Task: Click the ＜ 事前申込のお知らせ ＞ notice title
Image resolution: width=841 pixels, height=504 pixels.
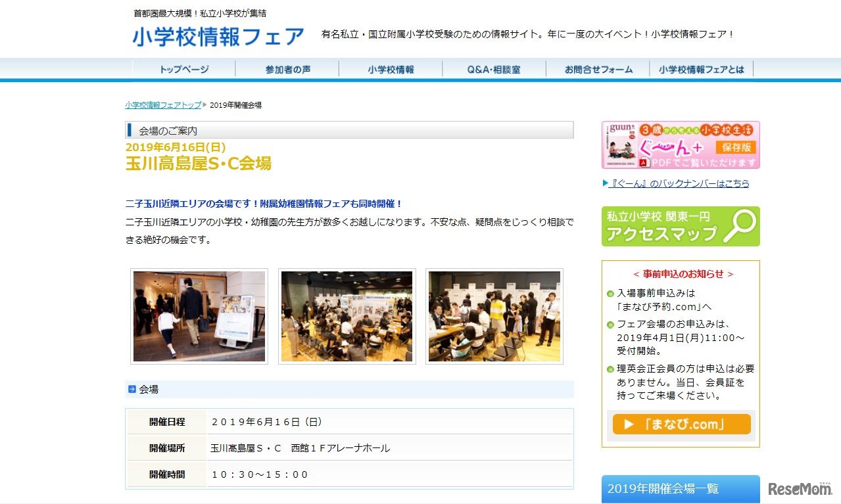Action: pyautogui.click(x=683, y=274)
